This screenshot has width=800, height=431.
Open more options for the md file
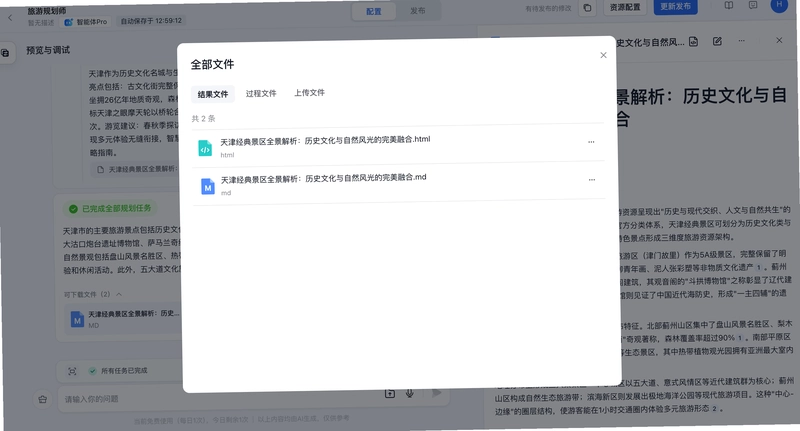click(592, 180)
